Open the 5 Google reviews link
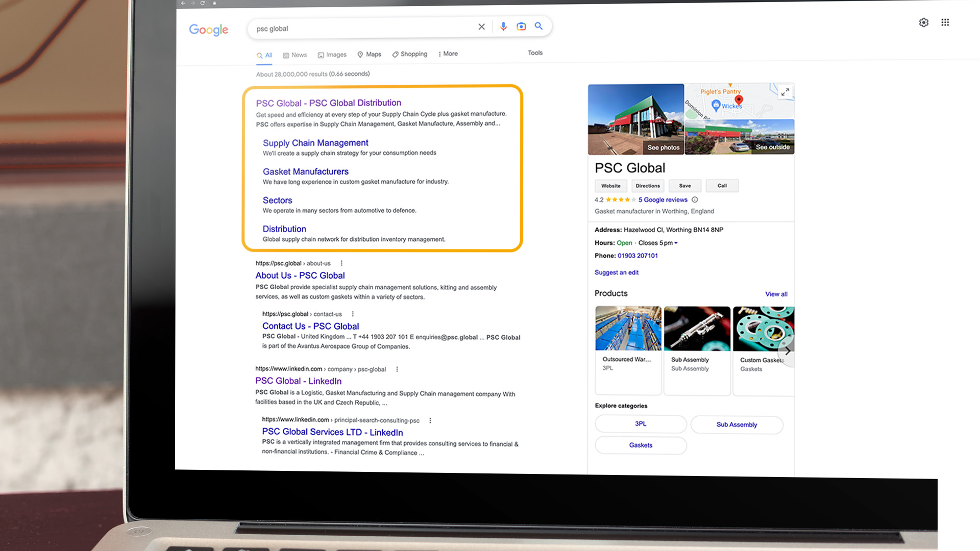Image resolution: width=980 pixels, height=551 pixels. tap(663, 199)
